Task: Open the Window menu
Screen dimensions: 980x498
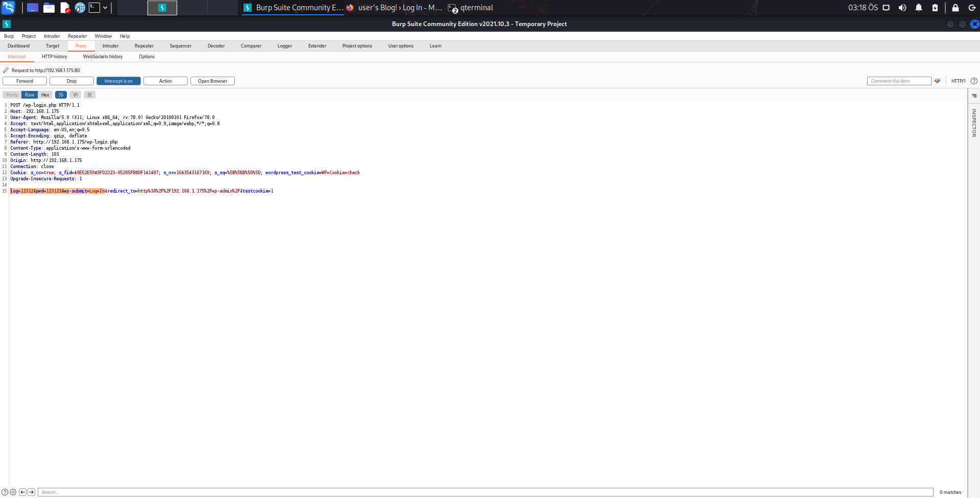Action: (x=103, y=36)
